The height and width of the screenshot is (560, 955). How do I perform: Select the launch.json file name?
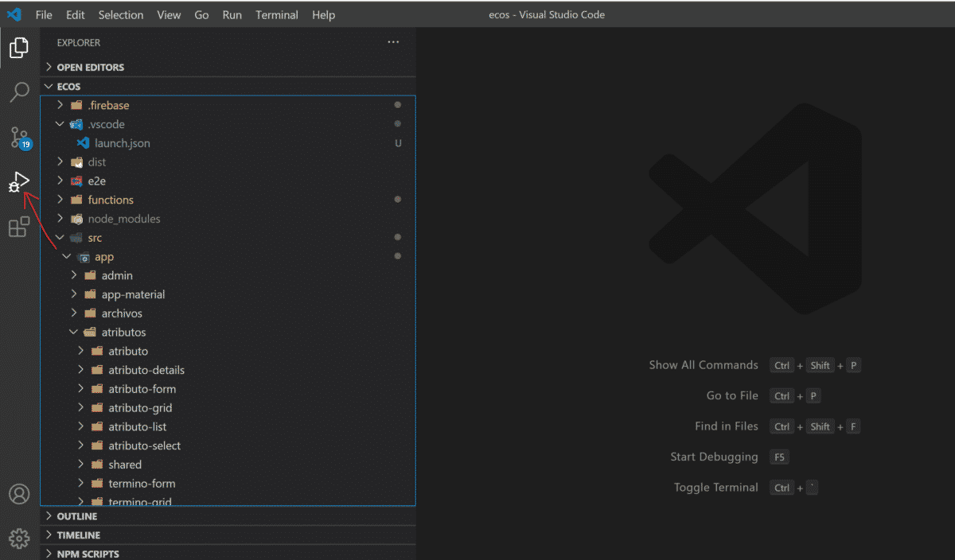pyautogui.click(x=123, y=143)
